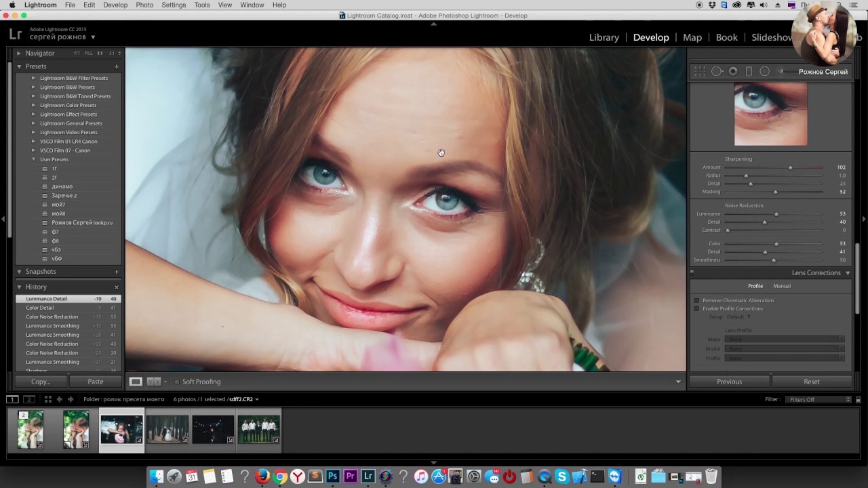Click the Reset button
This screenshot has width=868, height=488.
(811, 382)
